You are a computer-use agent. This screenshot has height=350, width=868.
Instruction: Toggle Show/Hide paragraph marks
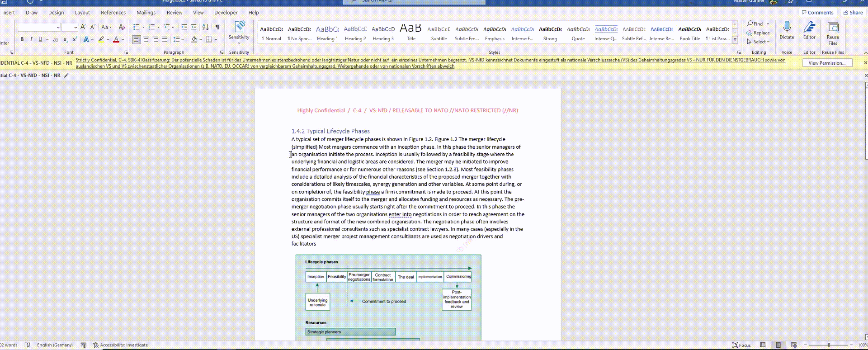tap(217, 27)
